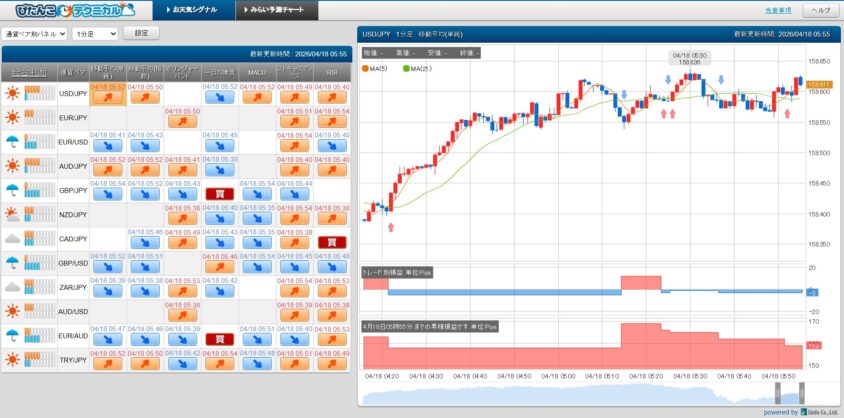Screen dimensions: 844x418
Task: Click the EUR/AUD red buy signal icon
Action: (x=220, y=339)
